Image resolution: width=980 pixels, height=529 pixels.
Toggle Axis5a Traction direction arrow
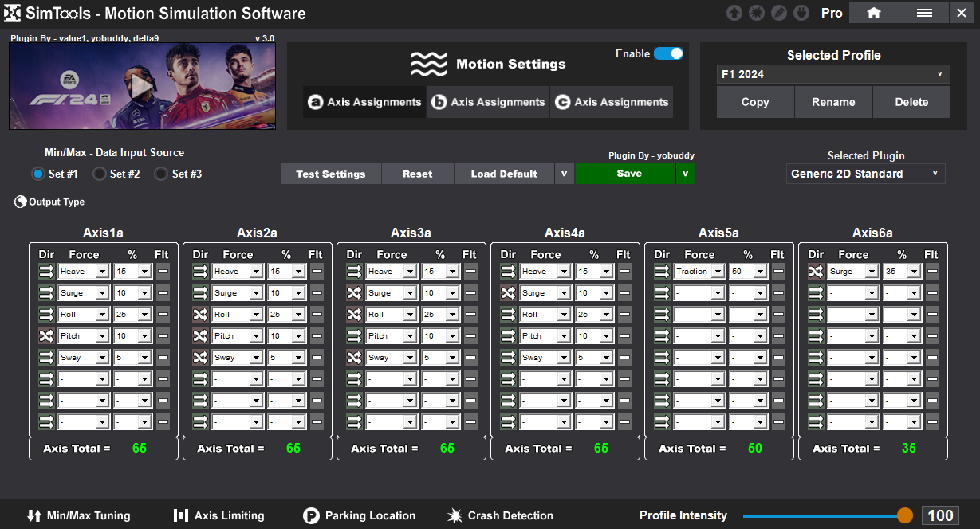[662, 272]
